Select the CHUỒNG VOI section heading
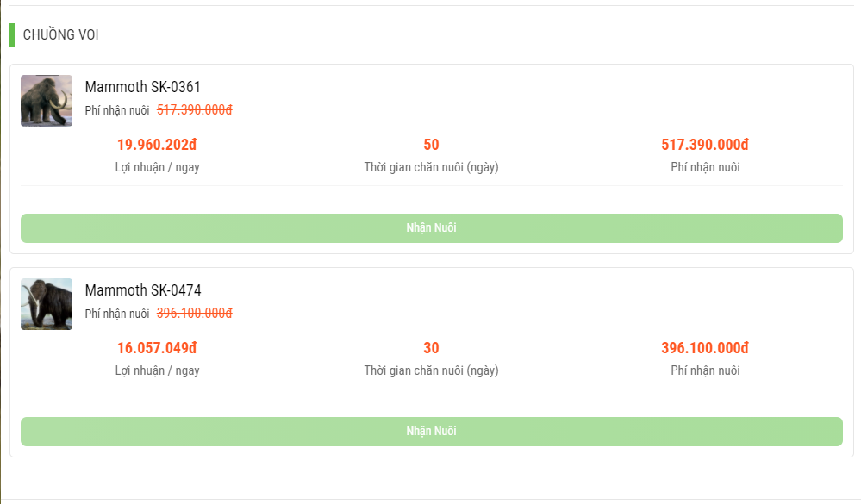Image resolution: width=861 pixels, height=504 pixels. tap(60, 35)
